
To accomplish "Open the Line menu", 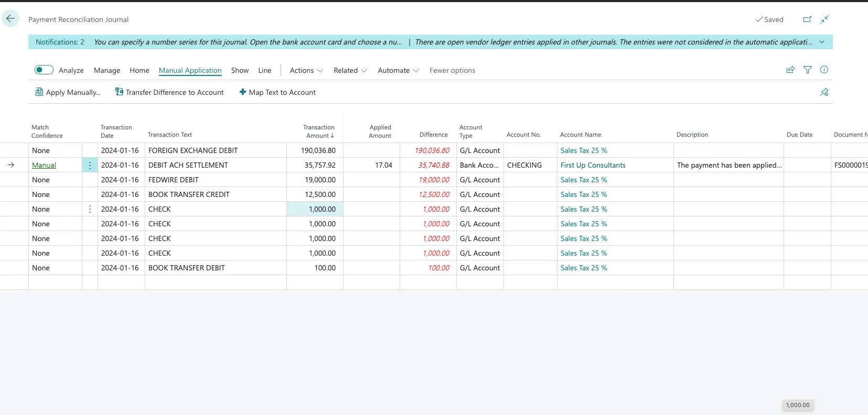I will coord(265,70).
